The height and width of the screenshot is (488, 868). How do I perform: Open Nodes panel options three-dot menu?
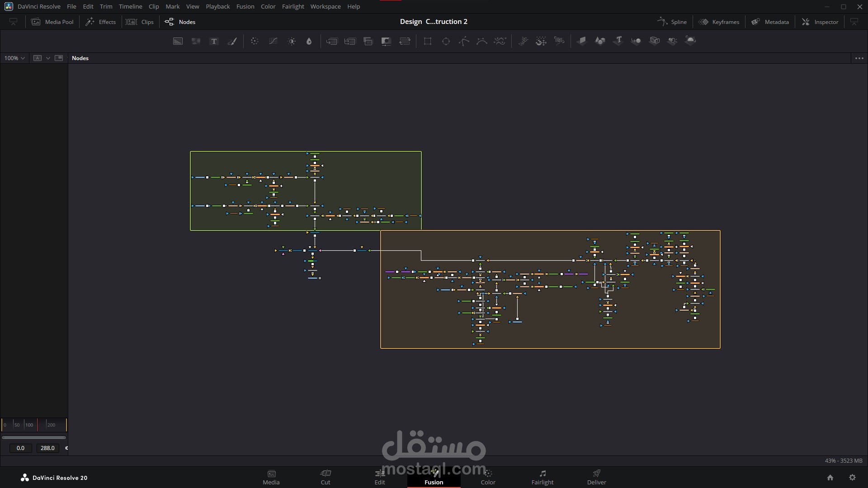(x=859, y=58)
